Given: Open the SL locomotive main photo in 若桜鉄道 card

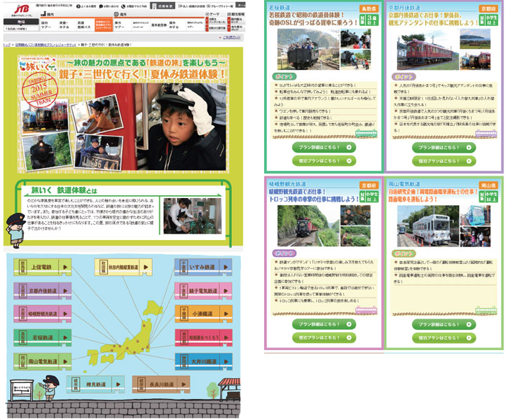Looking at the screenshot, I should point(308,50).
